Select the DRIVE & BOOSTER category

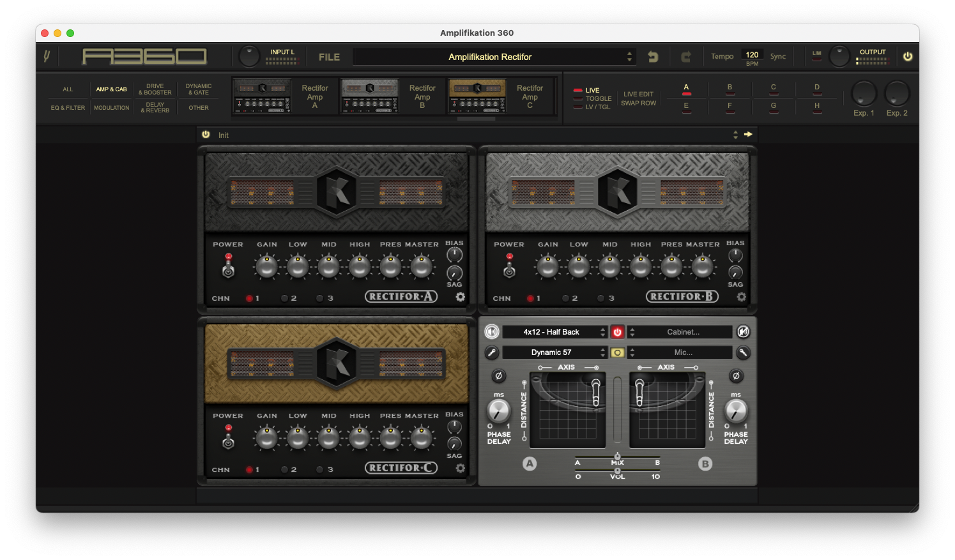155,89
